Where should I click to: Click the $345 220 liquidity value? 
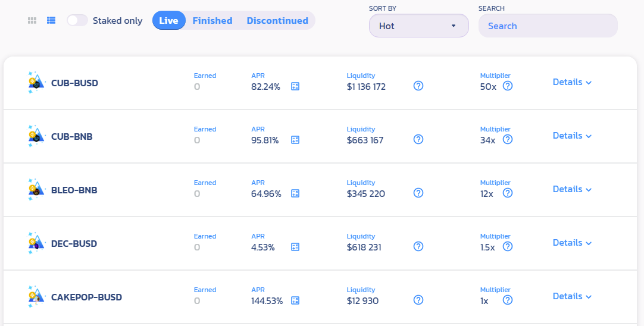click(x=366, y=194)
